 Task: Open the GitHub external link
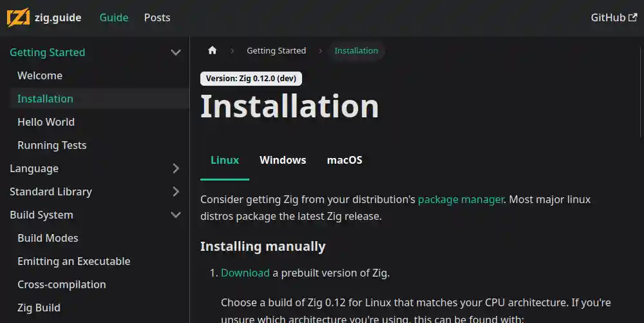[x=614, y=17]
